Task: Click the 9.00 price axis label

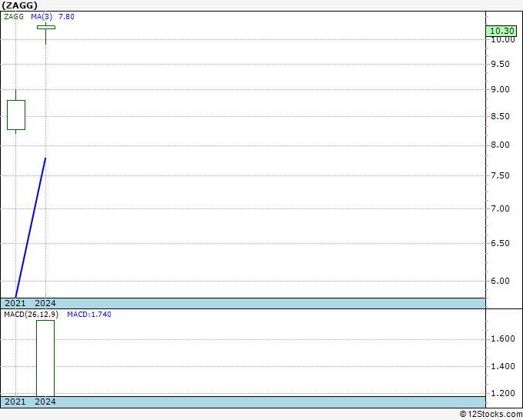Action: [502, 89]
